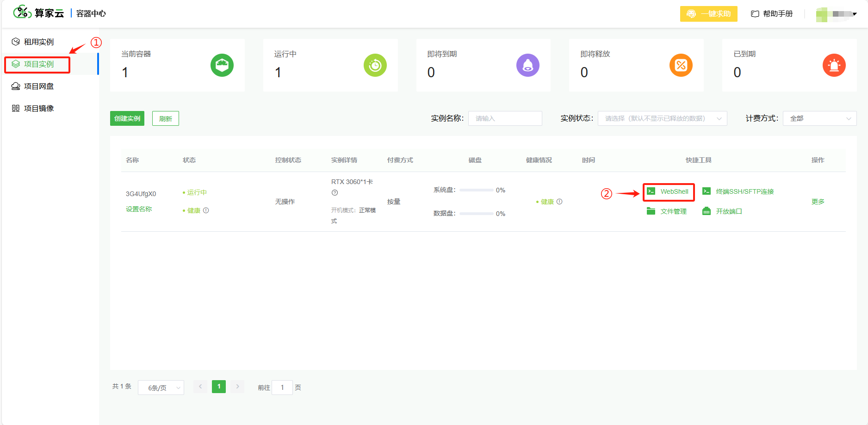This screenshot has height=425, width=868.
Task: Click the info icon next to status 健康
Action: point(206,210)
